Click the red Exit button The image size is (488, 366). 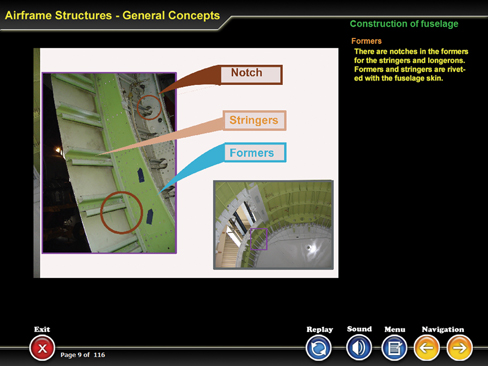42,348
